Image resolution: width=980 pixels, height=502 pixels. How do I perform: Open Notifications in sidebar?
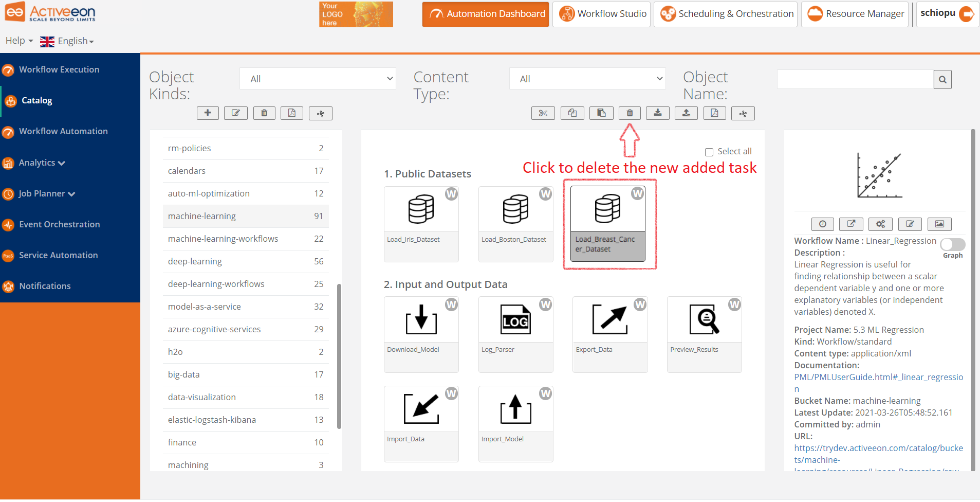pos(45,286)
